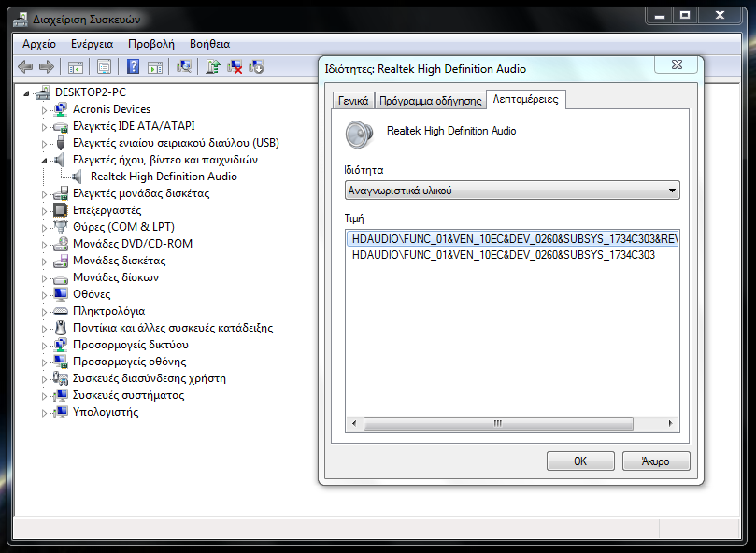This screenshot has height=553, width=756.
Task: Select second hardware ID ending SUBSYS_1734C303
Action: 504,255
